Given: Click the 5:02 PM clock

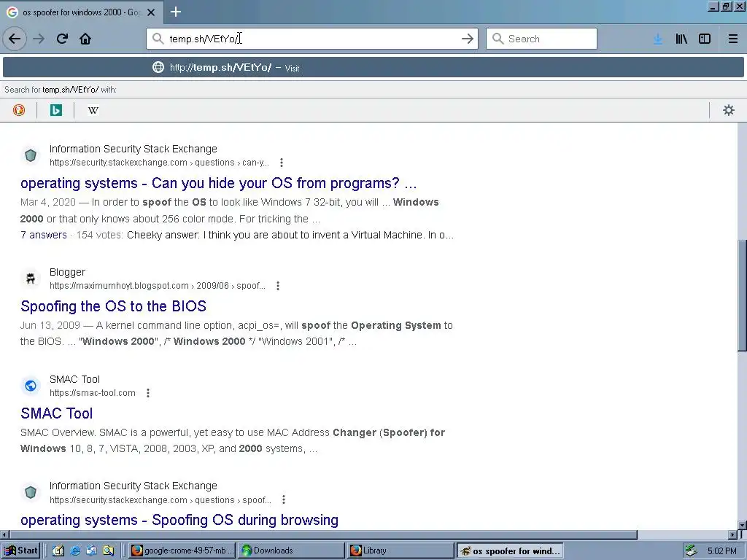Looking at the screenshot, I should coord(721,551).
